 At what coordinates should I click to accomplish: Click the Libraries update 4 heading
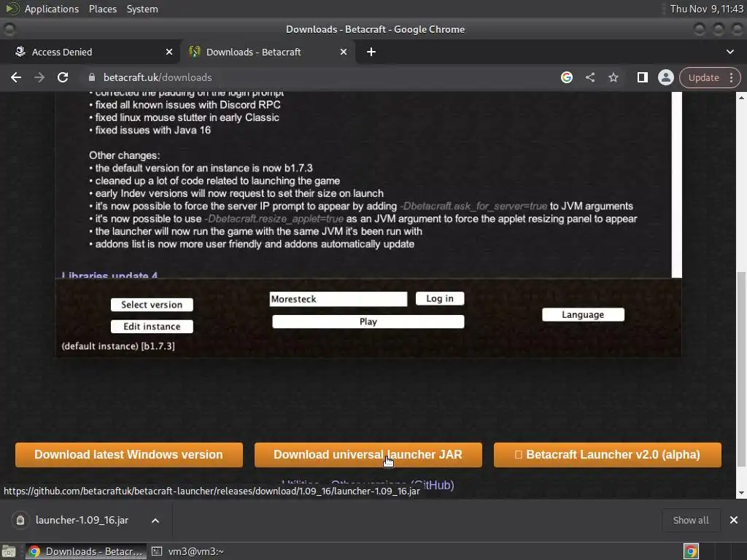point(109,274)
